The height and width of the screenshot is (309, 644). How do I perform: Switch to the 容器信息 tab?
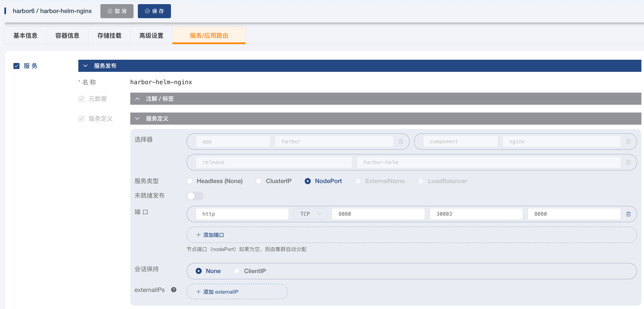coord(67,35)
